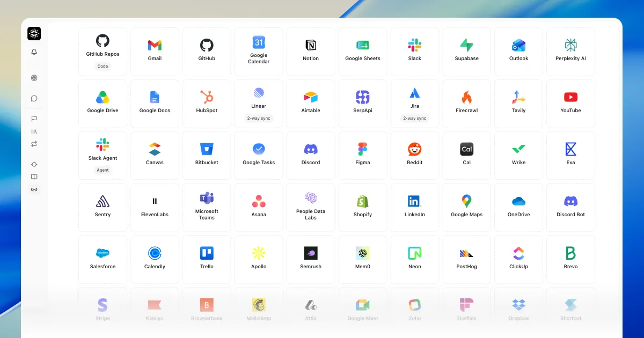This screenshot has width=644, height=338.
Task: Select the Calendly integration
Action: tap(155, 260)
